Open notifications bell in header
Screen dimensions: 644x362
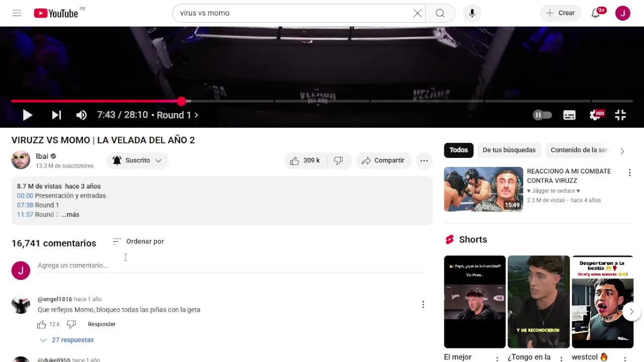[596, 13]
